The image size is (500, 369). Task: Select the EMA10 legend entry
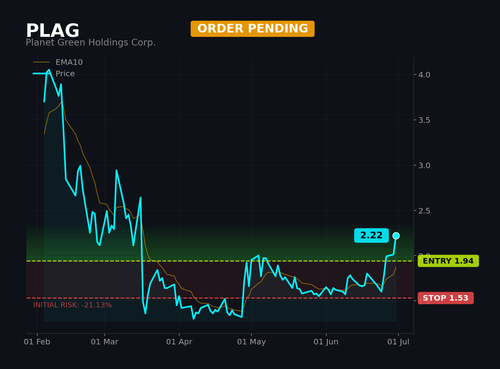[x=58, y=62]
